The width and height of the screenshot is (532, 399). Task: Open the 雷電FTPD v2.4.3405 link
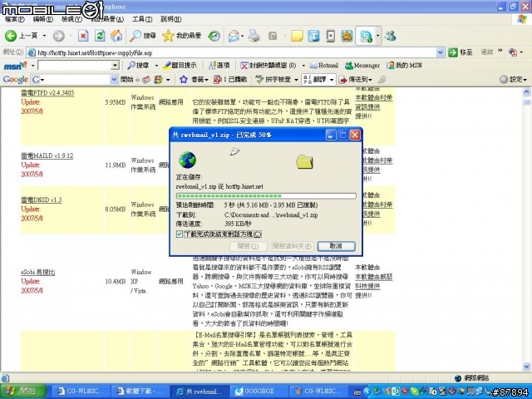point(47,92)
